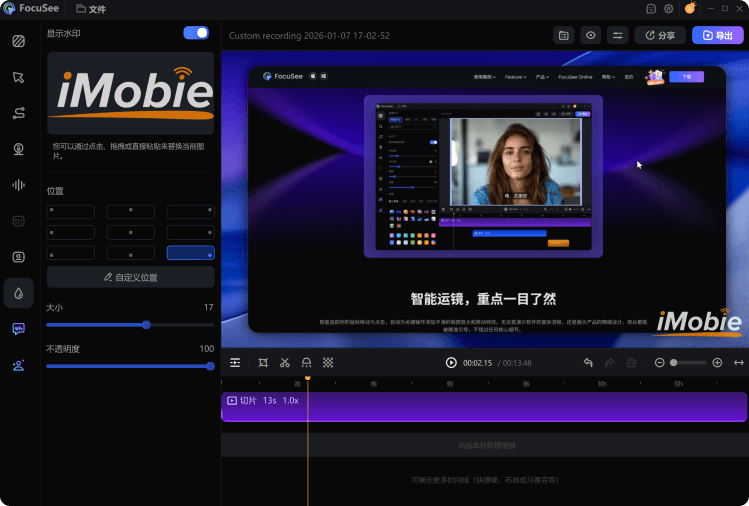Click the iMobie watermark image to replace it
This screenshot has width=749, height=506.
[x=130, y=93]
